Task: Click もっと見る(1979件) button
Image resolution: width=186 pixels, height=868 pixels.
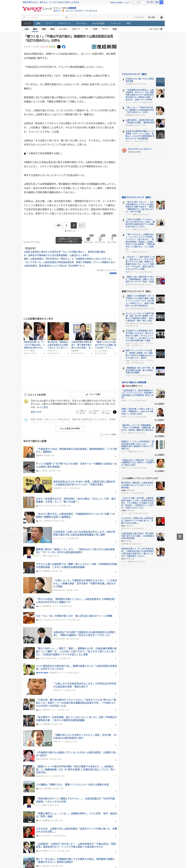Action: click(70, 429)
